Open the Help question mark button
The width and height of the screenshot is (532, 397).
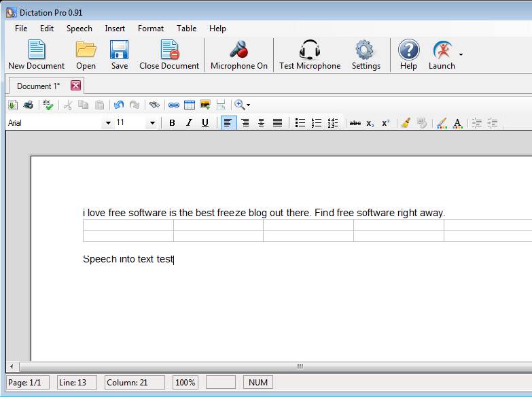point(408,54)
